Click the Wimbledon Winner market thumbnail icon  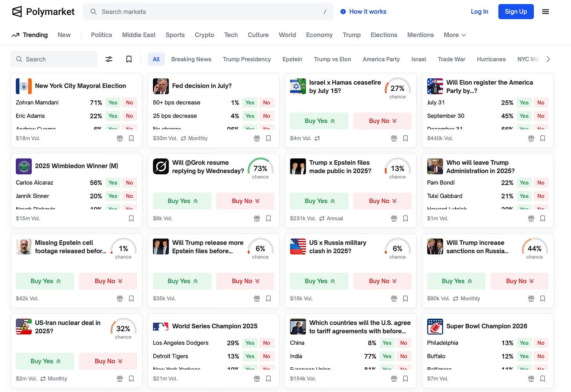tap(24, 166)
